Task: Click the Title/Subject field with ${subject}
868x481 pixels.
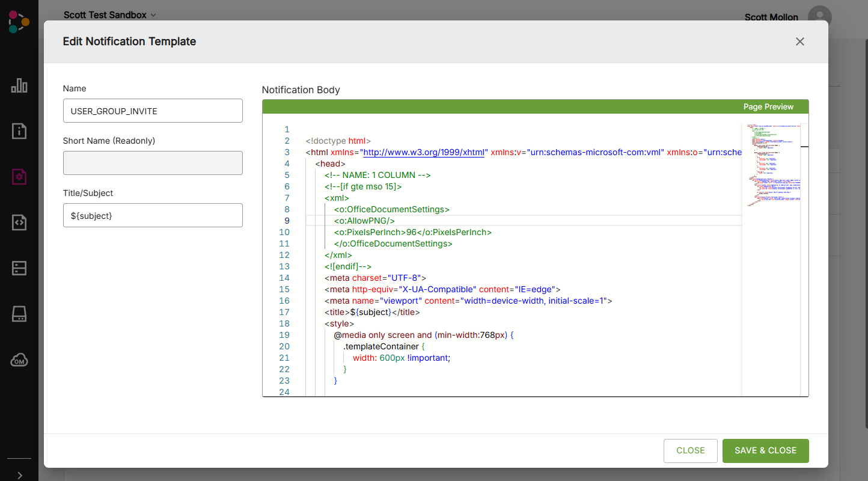Action: [x=153, y=215]
